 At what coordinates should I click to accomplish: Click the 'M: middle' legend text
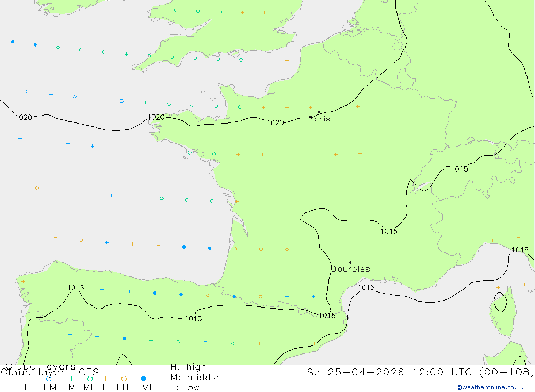tap(195, 378)
